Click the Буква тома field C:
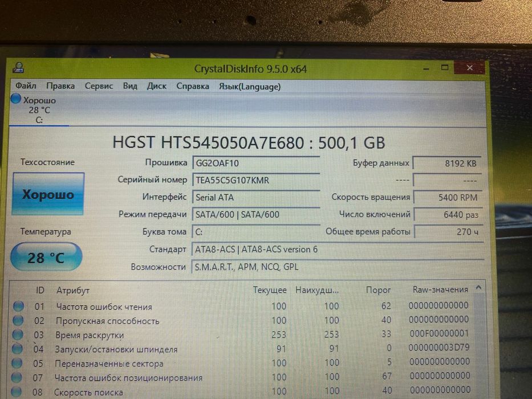532x399 pixels. (x=256, y=232)
